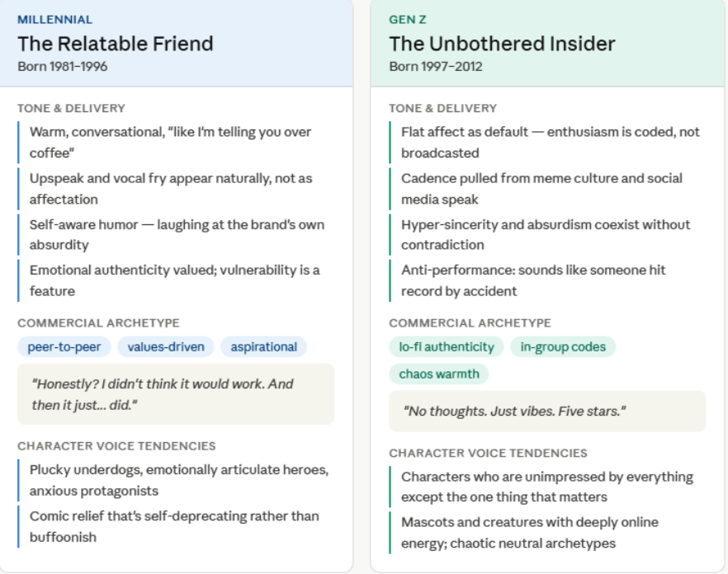Select the 'values-driven' tag pill
Screen dimensions: 728x574
pyautogui.click(x=166, y=347)
